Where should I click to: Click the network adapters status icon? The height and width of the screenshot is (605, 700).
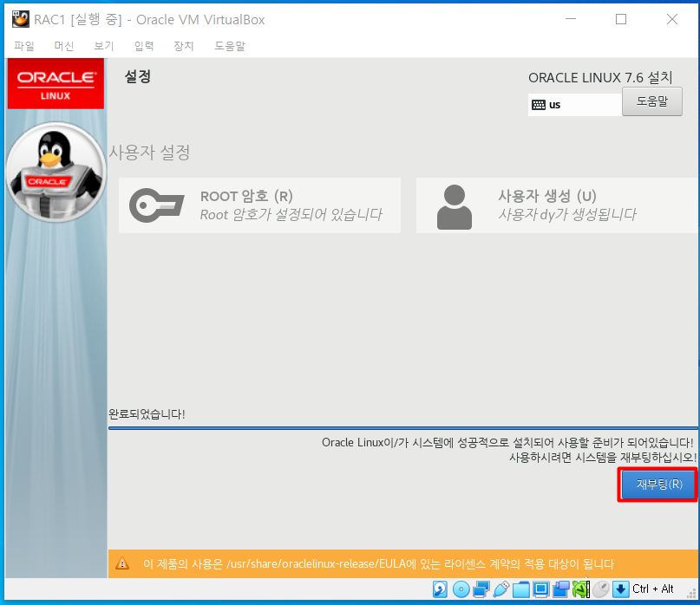481,589
